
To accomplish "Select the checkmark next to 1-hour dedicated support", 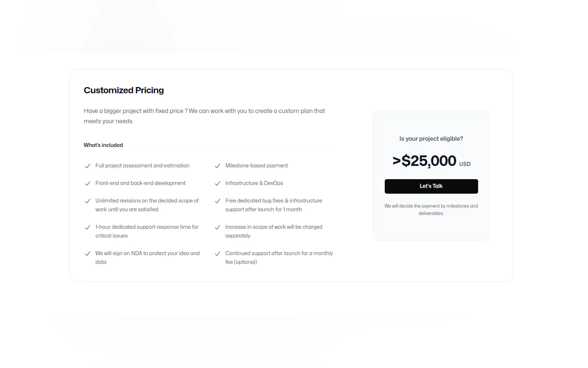I will [88, 227].
